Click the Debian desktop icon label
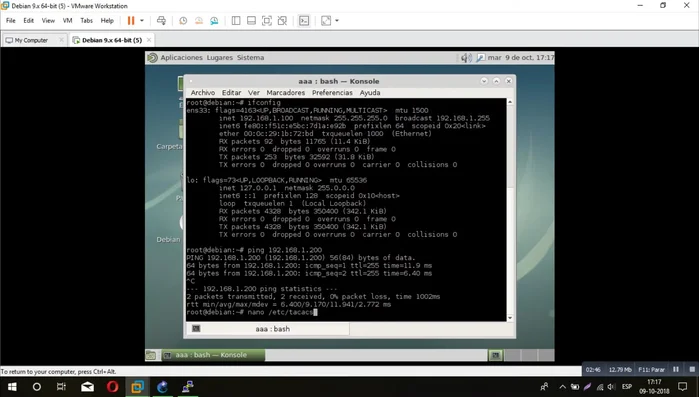The width and height of the screenshot is (699, 397). tap(169, 239)
